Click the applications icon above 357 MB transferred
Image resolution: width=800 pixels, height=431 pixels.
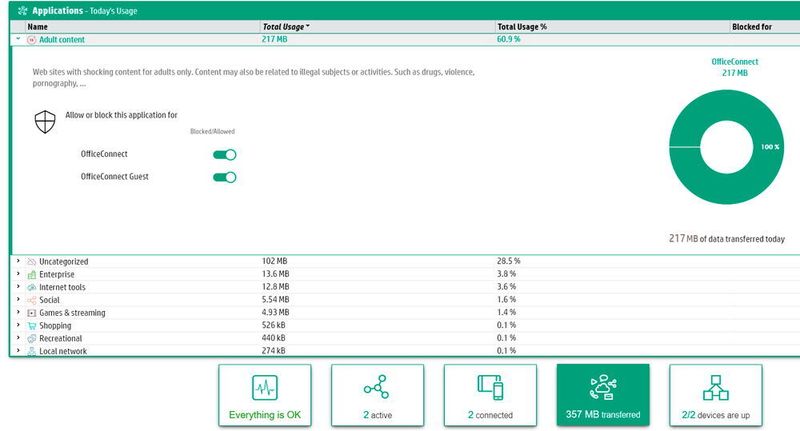pos(603,387)
